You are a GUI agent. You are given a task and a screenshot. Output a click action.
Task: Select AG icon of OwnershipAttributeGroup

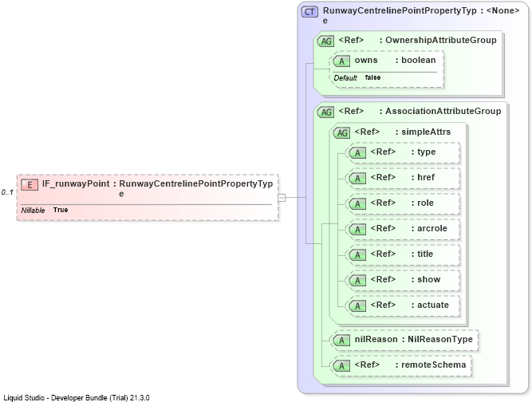point(325,41)
